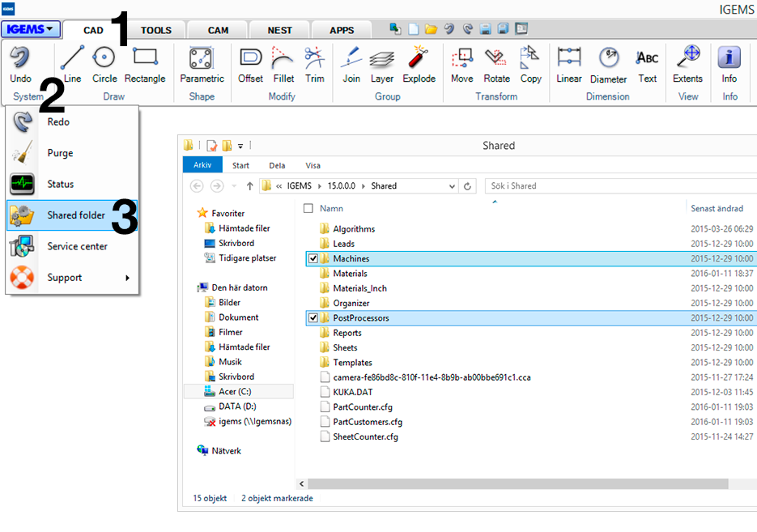Choose Service center from the System menu
The height and width of the screenshot is (532, 757).
(72, 246)
